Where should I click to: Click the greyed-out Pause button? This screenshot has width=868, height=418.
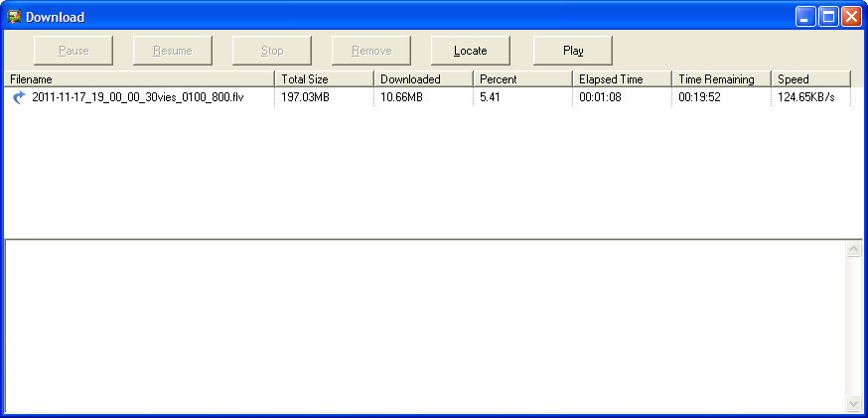tap(73, 51)
